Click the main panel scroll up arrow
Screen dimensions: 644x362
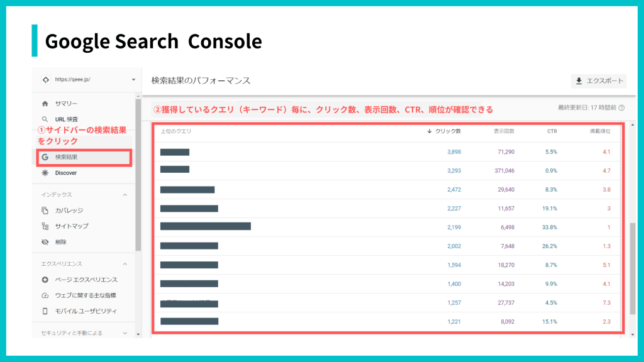point(633,125)
